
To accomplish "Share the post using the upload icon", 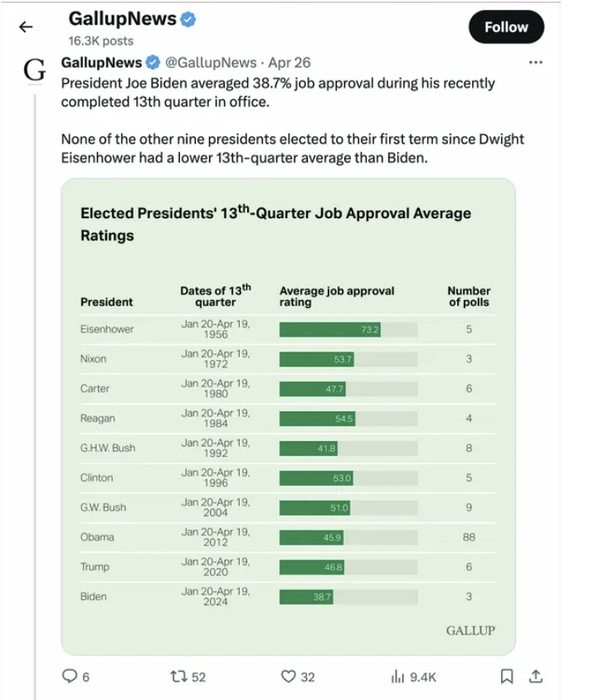I will (x=536, y=676).
